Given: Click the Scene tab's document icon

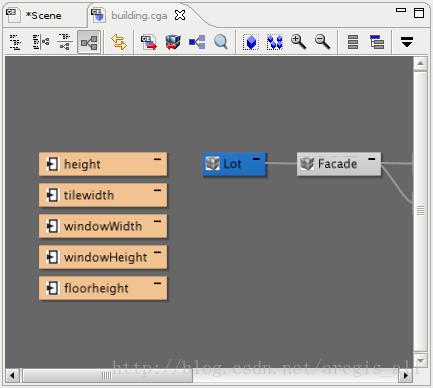Looking at the screenshot, I should click(x=13, y=16).
